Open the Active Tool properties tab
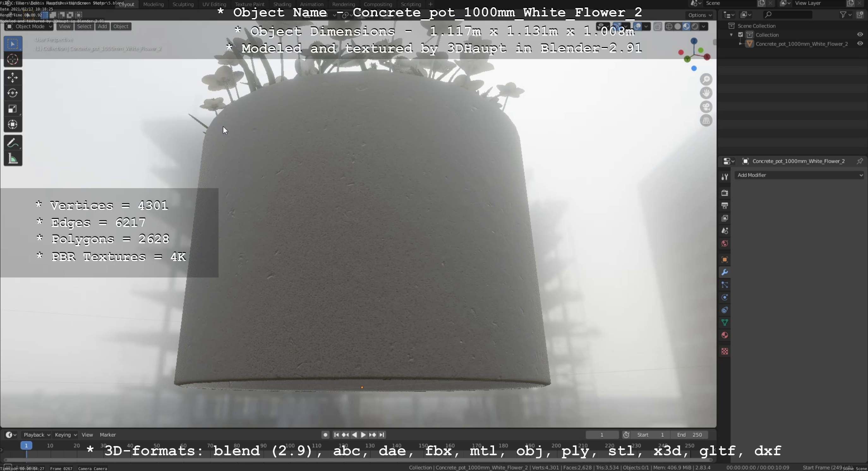 point(725,177)
